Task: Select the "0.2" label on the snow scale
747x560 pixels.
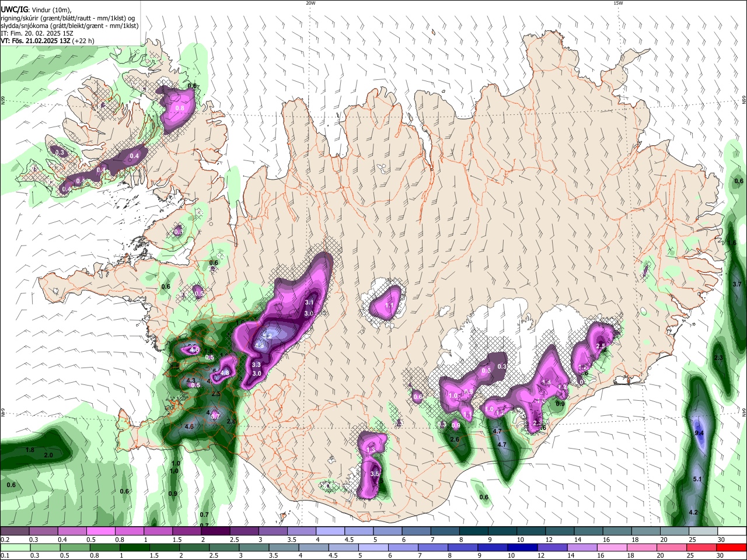Action: click(5, 540)
